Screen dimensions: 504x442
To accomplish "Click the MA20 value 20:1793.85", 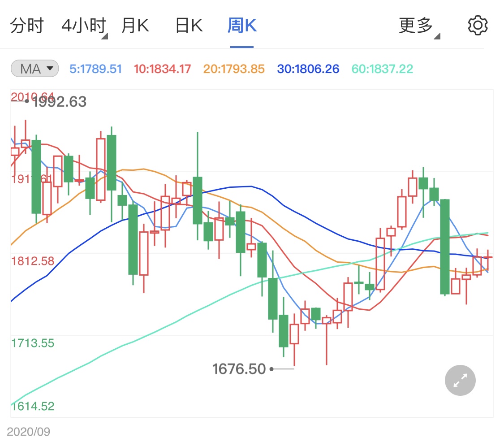I will click(234, 69).
